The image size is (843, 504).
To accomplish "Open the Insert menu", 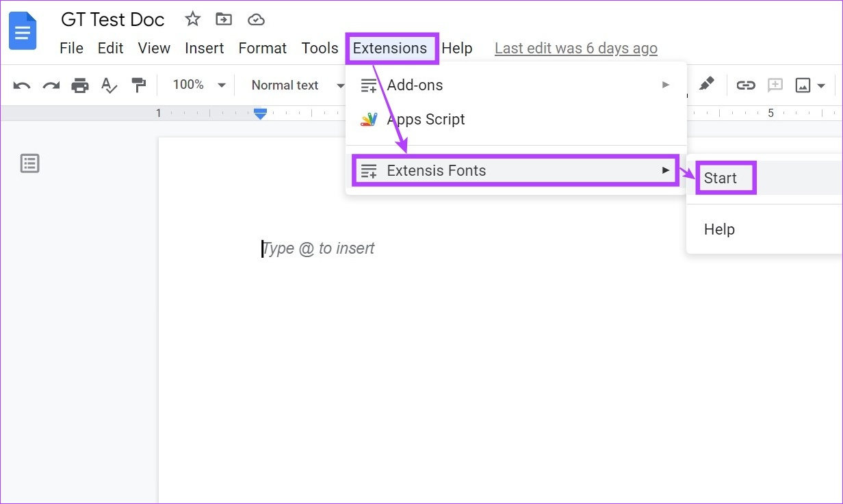I will (204, 48).
